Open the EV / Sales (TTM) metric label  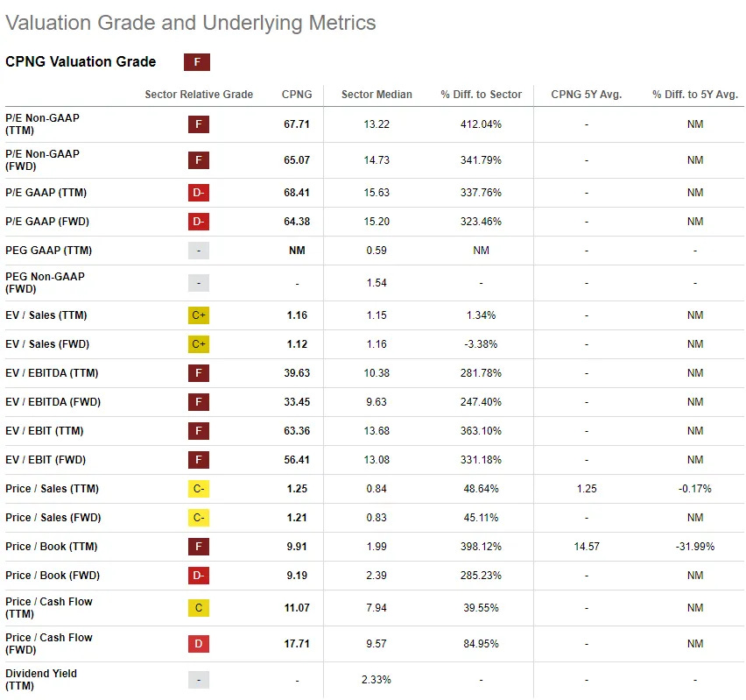[x=46, y=315]
